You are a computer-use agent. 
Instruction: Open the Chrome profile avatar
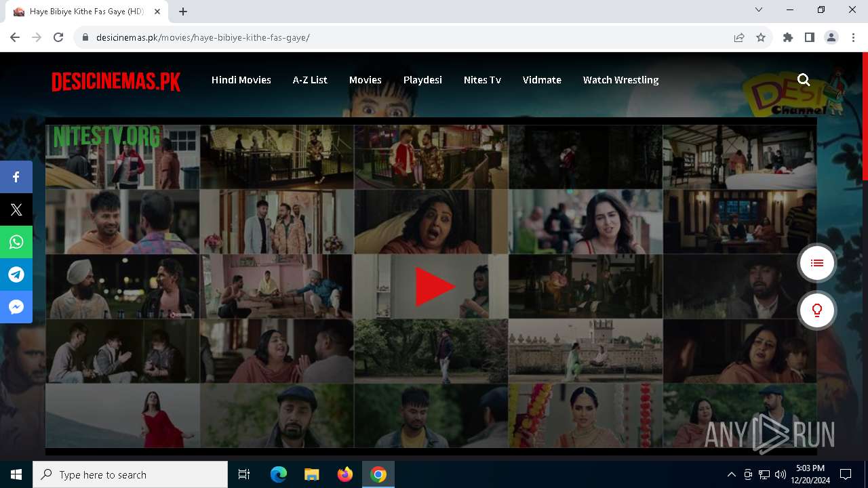tap(831, 37)
